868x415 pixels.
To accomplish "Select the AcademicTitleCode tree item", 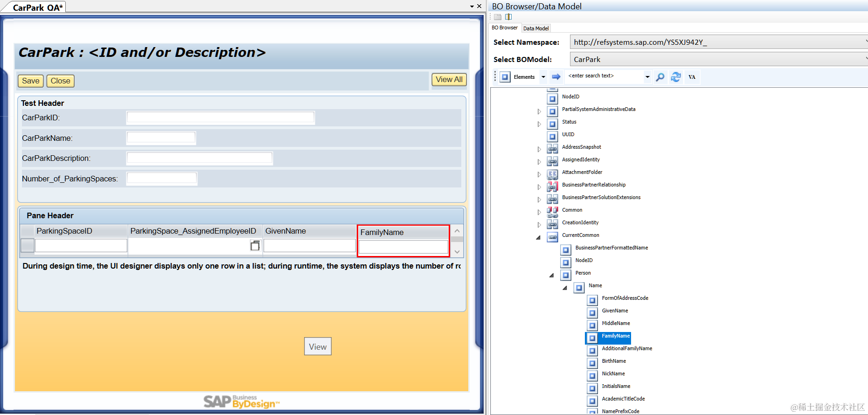I will [623, 399].
